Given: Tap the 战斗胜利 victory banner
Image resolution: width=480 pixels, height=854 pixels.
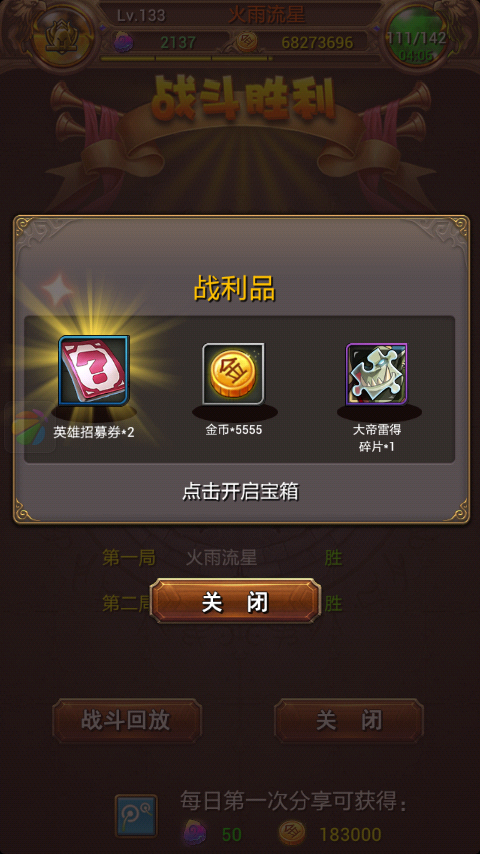Looking at the screenshot, I should [244, 98].
